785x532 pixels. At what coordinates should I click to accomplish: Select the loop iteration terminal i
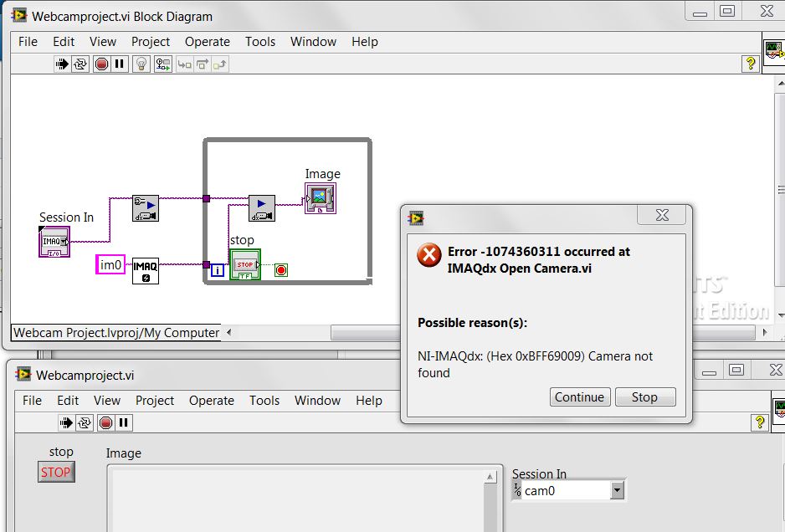click(x=218, y=271)
